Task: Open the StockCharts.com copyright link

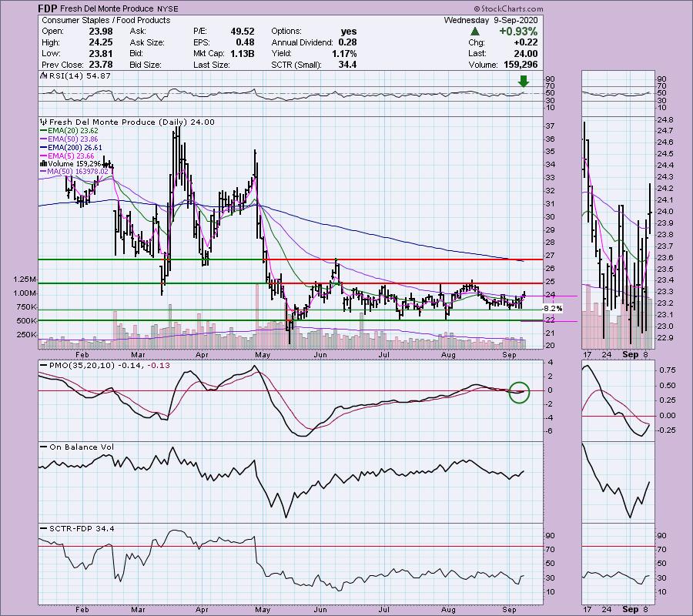Action: point(509,8)
